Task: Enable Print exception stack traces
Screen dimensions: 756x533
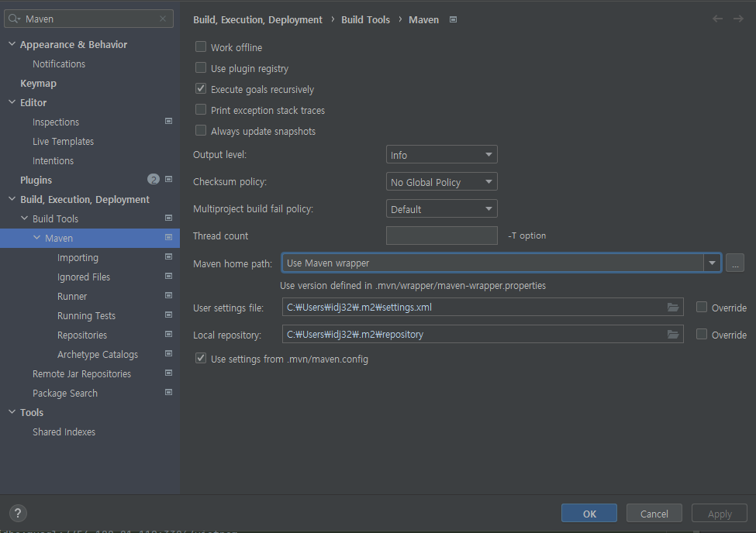Action: pyautogui.click(x=201, y=110)
